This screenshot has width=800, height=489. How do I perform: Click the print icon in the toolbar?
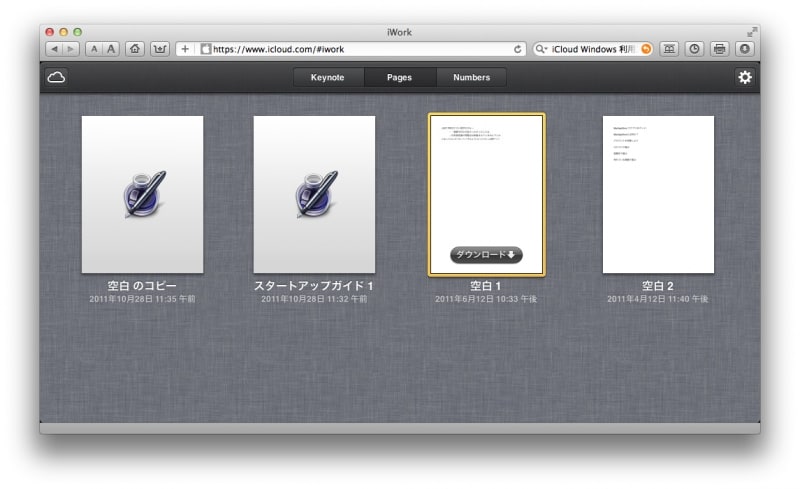[x=719, y=49]
